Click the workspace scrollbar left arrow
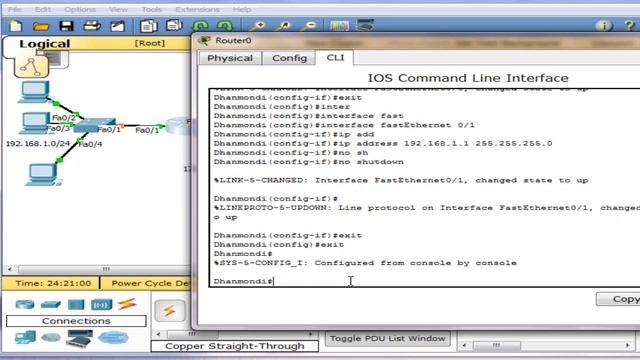Screen dimensions: 640x360 pos(10,269)
